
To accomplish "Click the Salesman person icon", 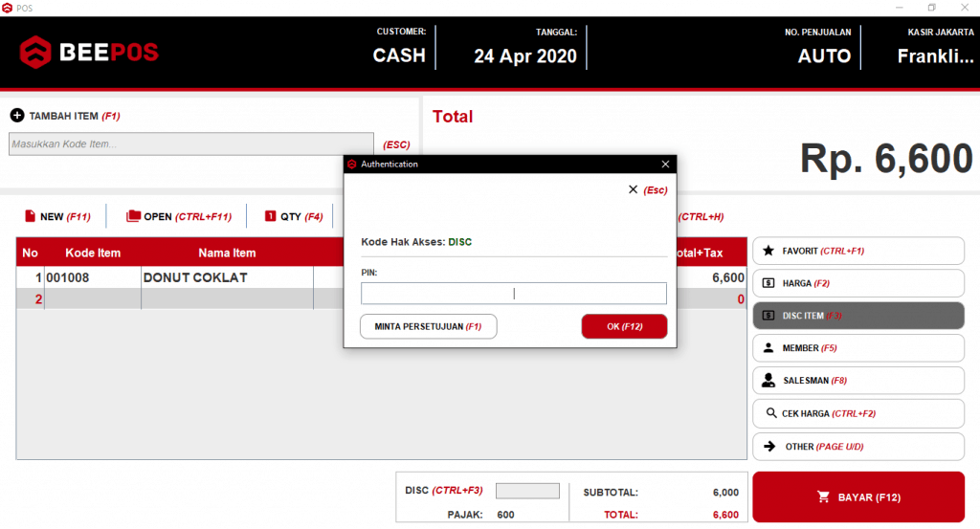I will point(768,381).
